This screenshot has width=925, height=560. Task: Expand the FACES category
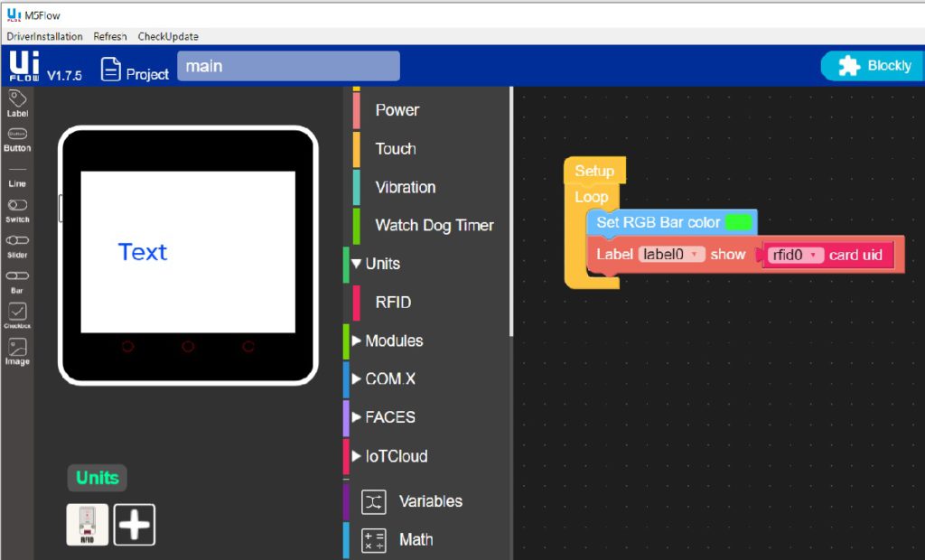point(356,417)
